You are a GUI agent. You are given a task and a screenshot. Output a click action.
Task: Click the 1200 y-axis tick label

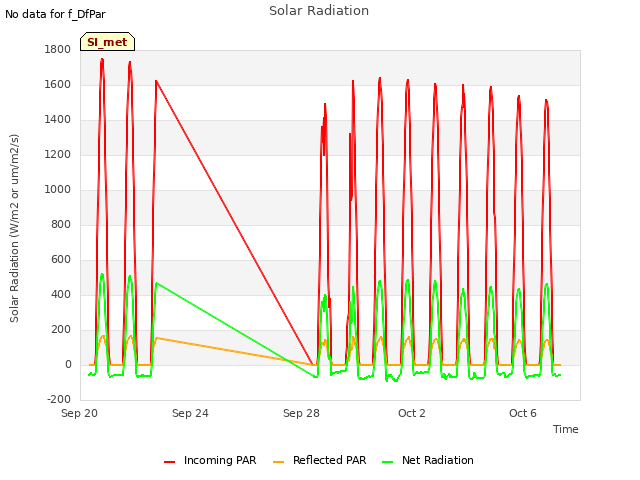(58, 155)
